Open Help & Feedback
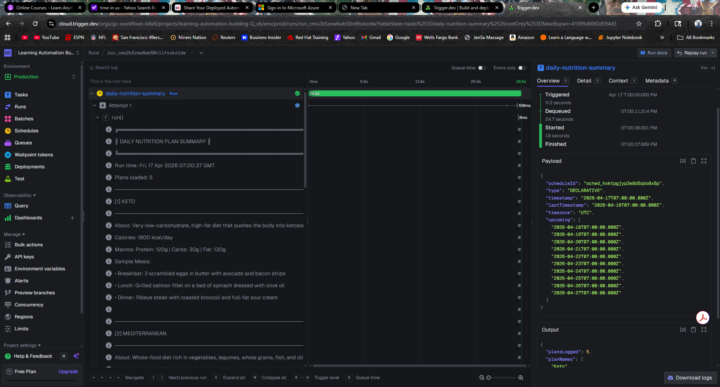 click(x=29, y=356)
